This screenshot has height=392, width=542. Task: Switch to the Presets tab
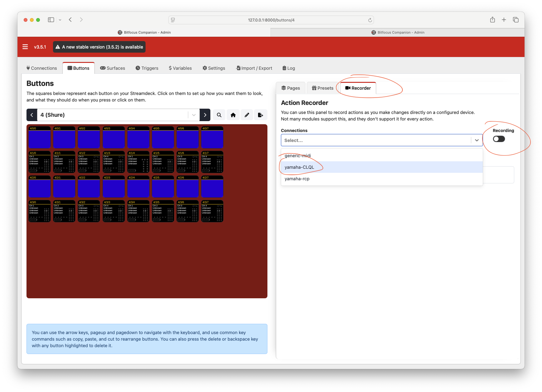pyautogui.click(x=323, y=88)
